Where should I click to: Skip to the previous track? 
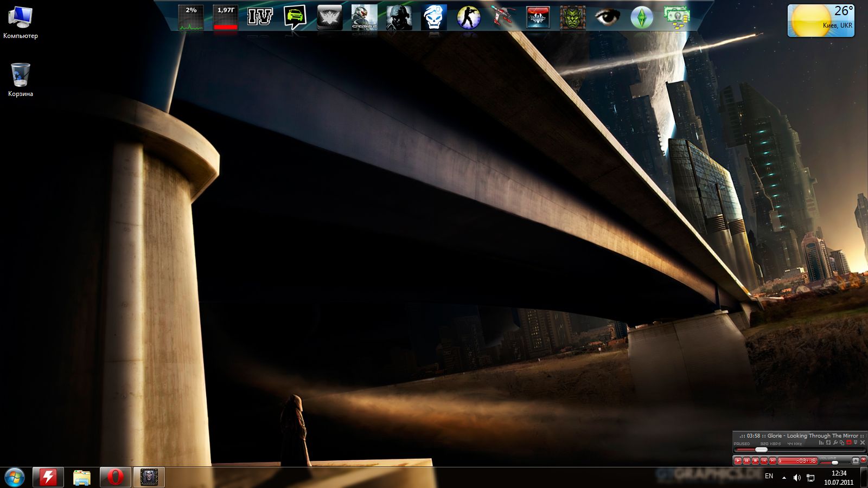(x=764, y=461)
